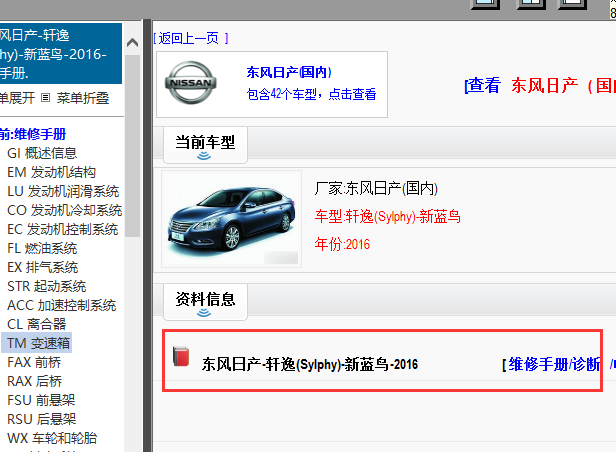
Task: Open CL 离合器 section
Action: 37,324
